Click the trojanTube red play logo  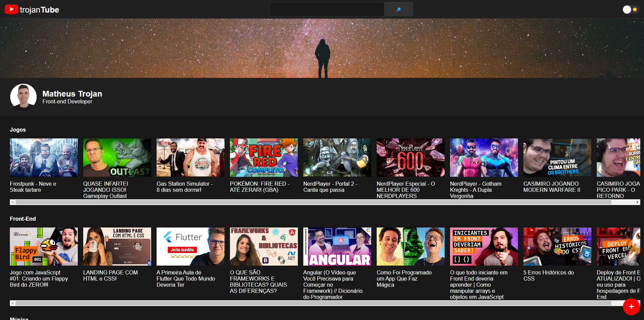12,10
